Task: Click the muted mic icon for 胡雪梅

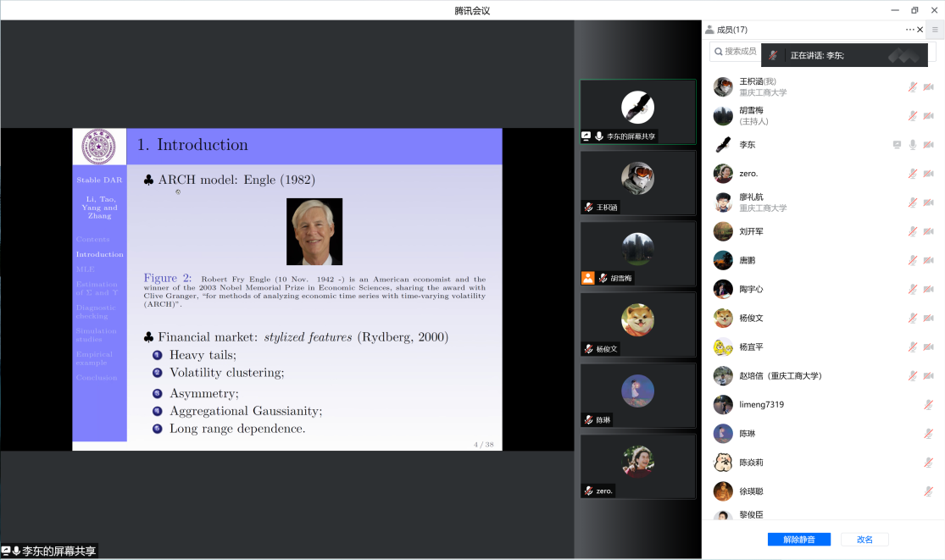Action: pos(913,116)
